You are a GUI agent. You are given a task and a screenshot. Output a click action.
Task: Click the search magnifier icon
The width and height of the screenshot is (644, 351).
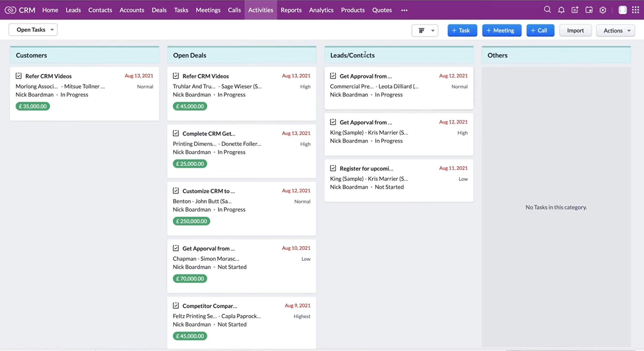[x=547, y=10]
